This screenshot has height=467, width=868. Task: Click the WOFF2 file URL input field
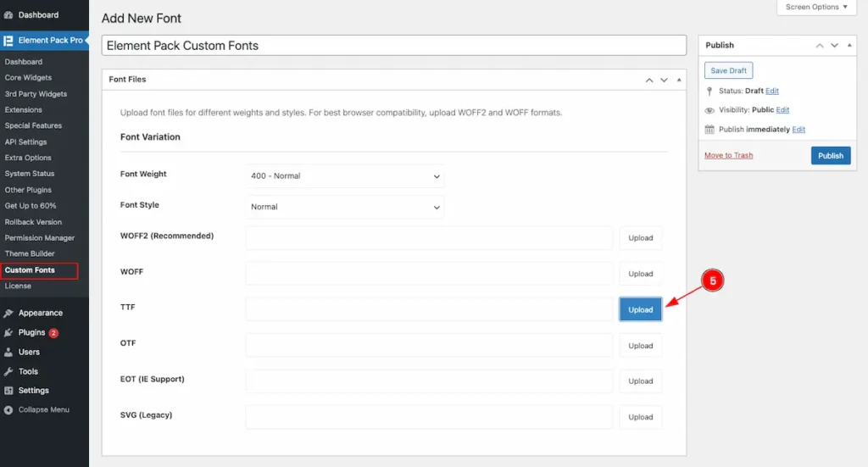(x=429, y=238)
